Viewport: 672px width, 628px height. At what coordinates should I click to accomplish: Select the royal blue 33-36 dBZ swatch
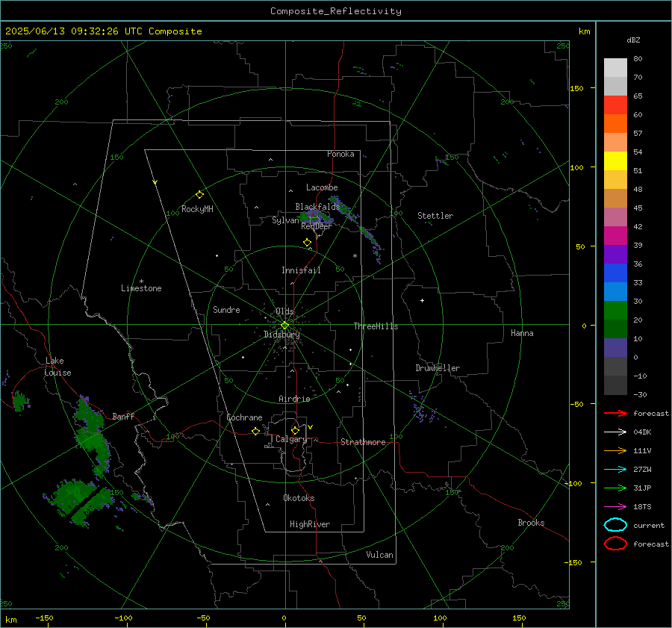(615, 273)
